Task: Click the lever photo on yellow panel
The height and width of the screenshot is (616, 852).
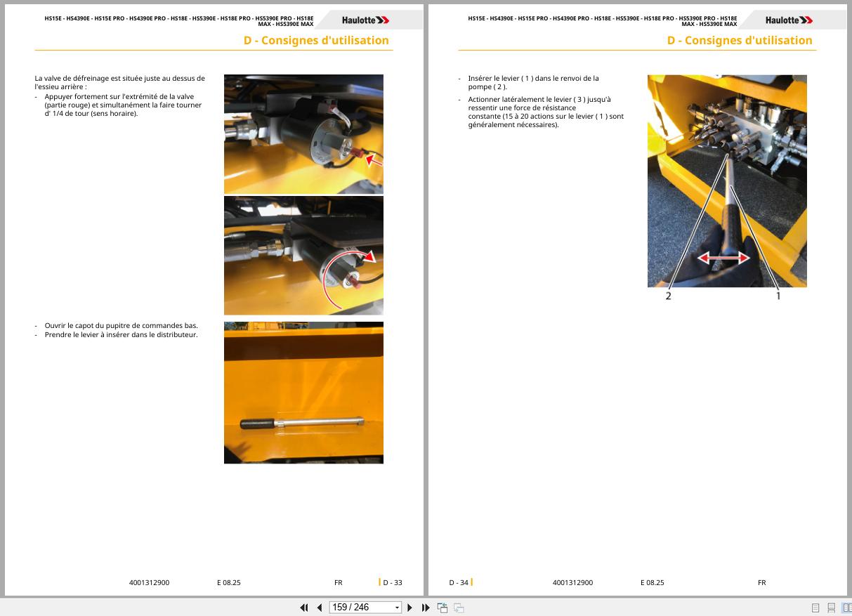Action: [x=303, y=393]
